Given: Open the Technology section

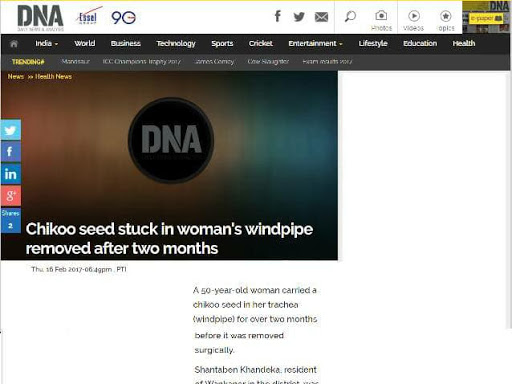Looking at the screenshot, I should [x=176, y=44].
